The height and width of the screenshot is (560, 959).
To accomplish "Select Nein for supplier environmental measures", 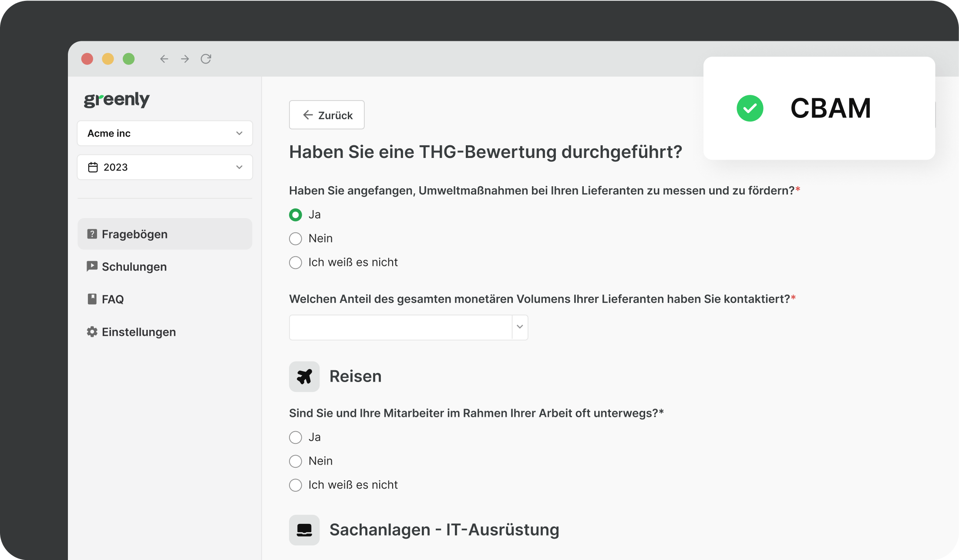I will click(296, 238).
